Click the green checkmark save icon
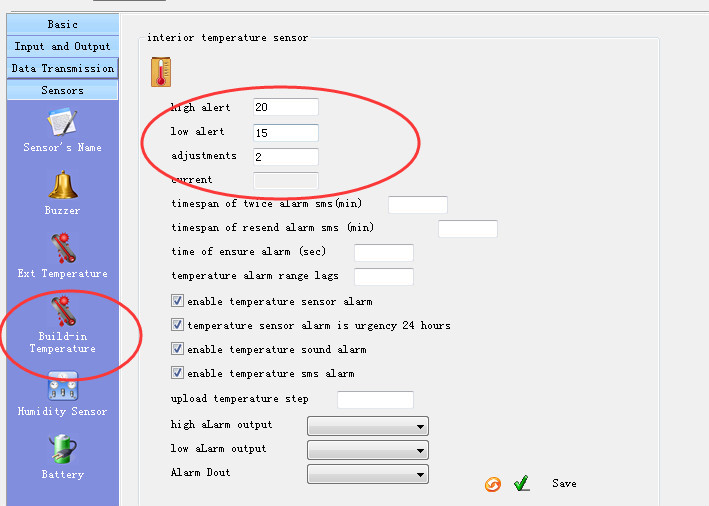The image size is (709, 506). click(521, 484)
